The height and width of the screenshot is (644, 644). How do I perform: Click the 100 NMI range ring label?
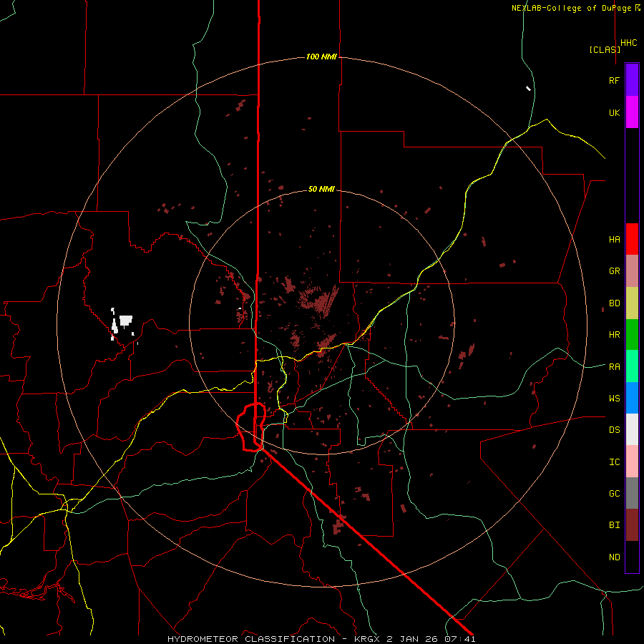[x=321, y=57]
